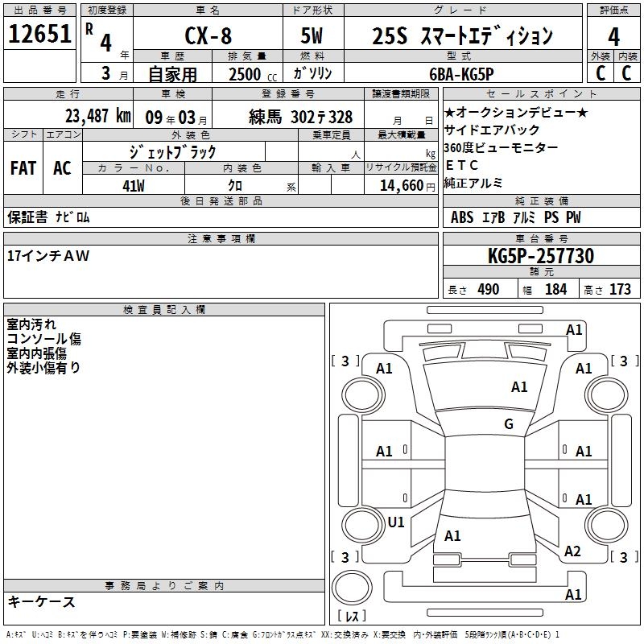The image size is (644, 644).
Task: Click height value 173
Action: click(620, 290)
